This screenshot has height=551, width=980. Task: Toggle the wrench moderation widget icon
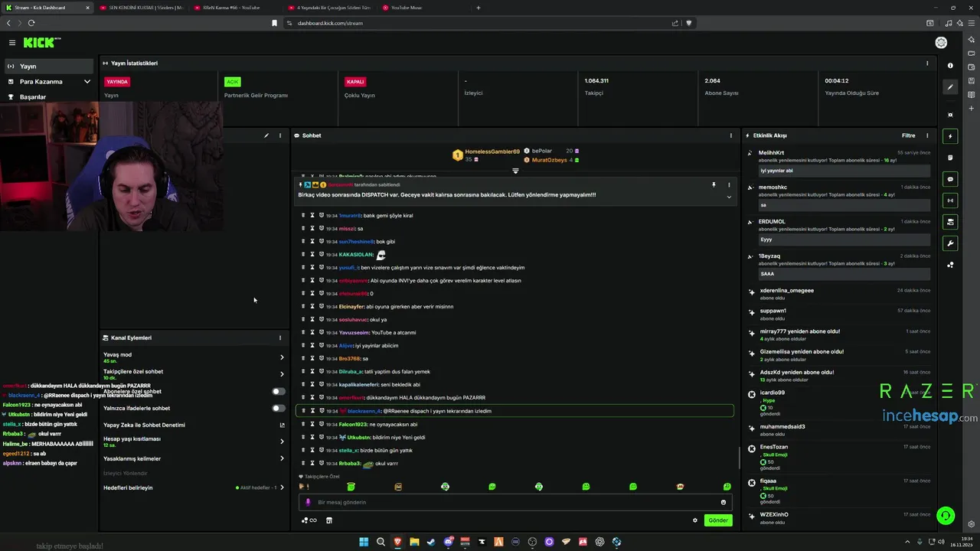pyautogui.click(x=950, y=243)
